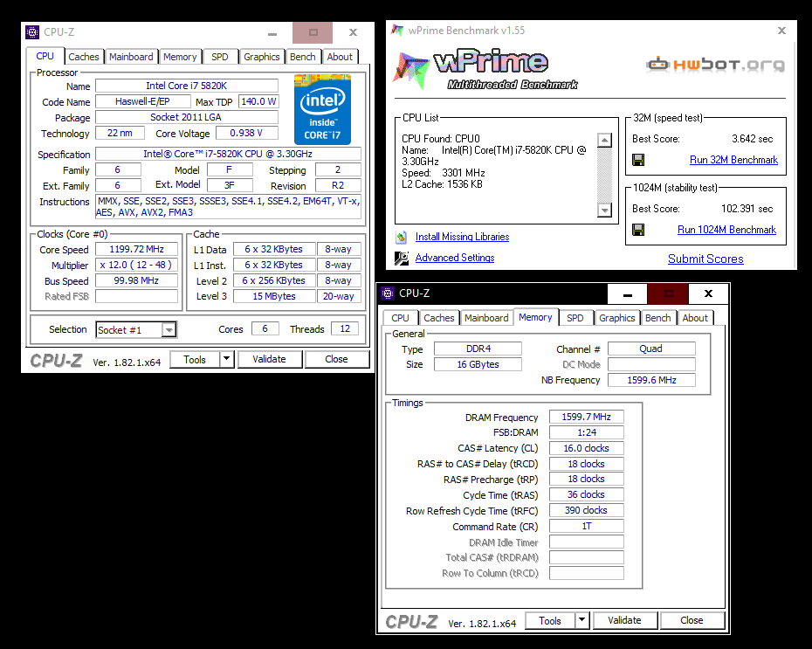The image size is (812, 649).
Task: Click the CPU List scrollbar track
Action: (x=604, y=175)
